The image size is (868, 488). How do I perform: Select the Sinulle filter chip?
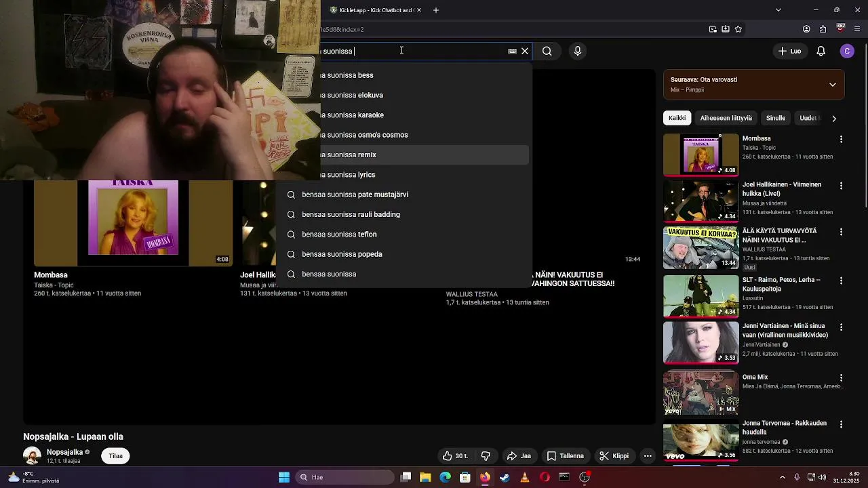pyautogui.click(x=776, y=118)
